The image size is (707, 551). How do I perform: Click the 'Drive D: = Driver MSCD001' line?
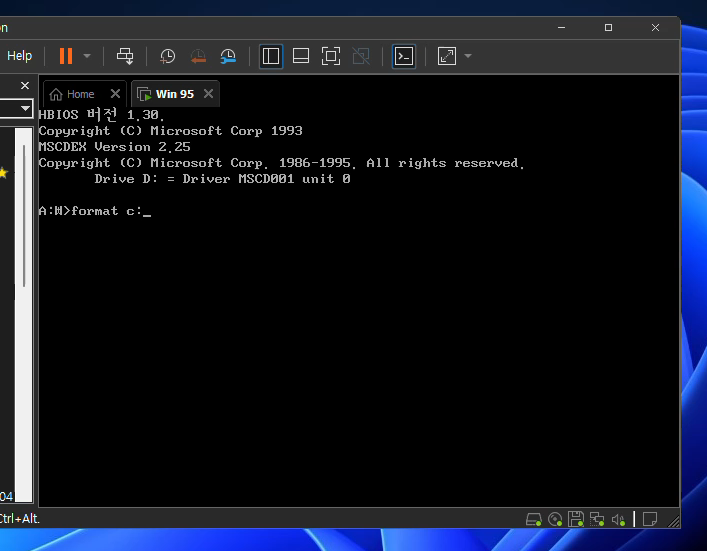222,179
